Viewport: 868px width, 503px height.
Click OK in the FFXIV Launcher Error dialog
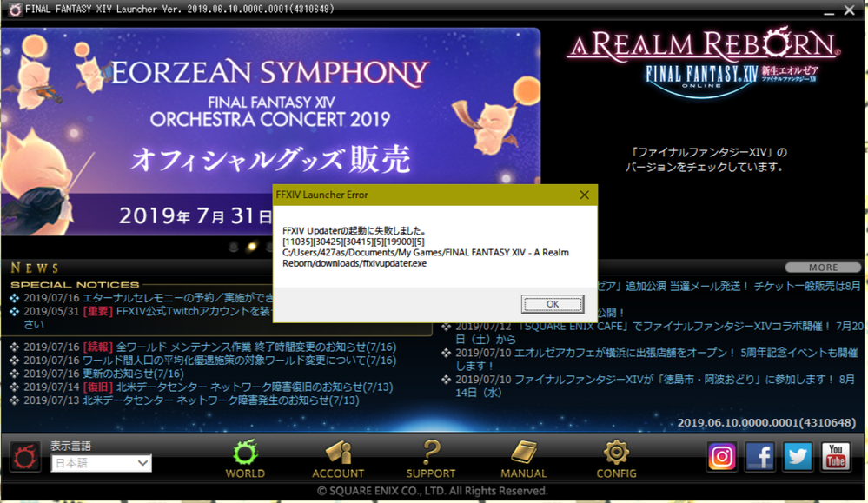(553, 304)
